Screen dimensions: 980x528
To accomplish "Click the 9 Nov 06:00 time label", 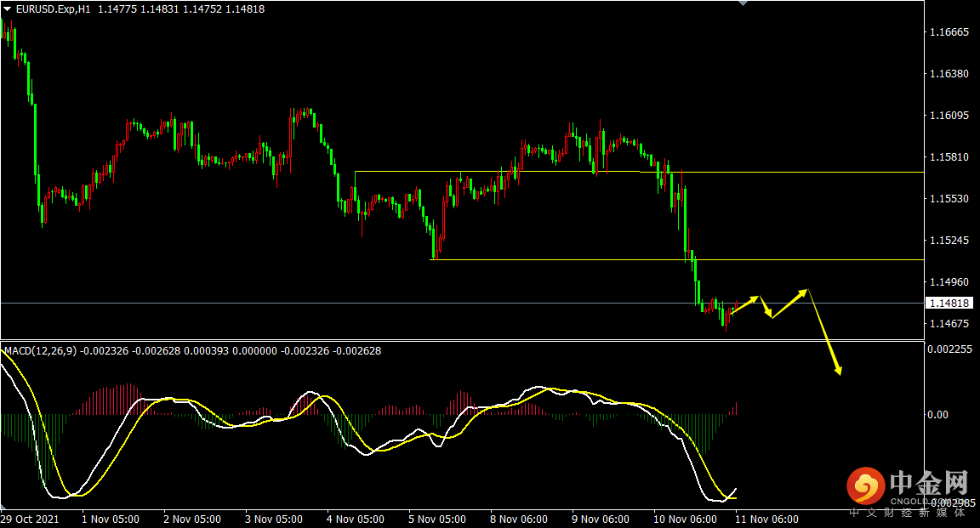I will tap(601, 519).
